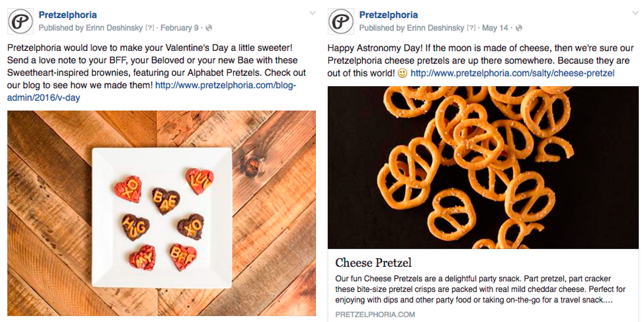The height and width of the screenshot is (322, 644).
Task: Click the [?] help icon on Valentine's post
Action: click(149, 28)
